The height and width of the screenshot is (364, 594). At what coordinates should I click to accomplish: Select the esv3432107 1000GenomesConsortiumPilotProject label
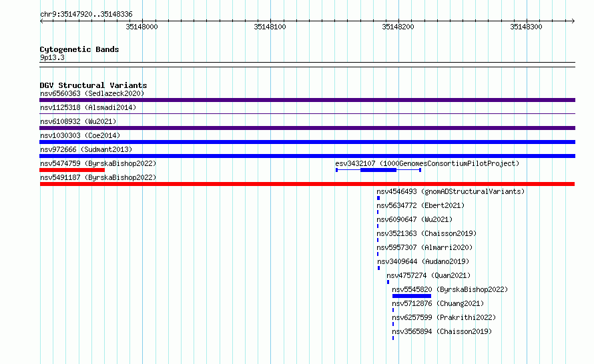coord(427,163)
